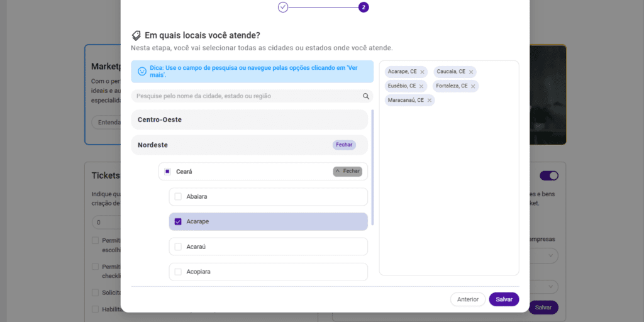Uncheck the Acarape city checkbox

pos(178,221)
